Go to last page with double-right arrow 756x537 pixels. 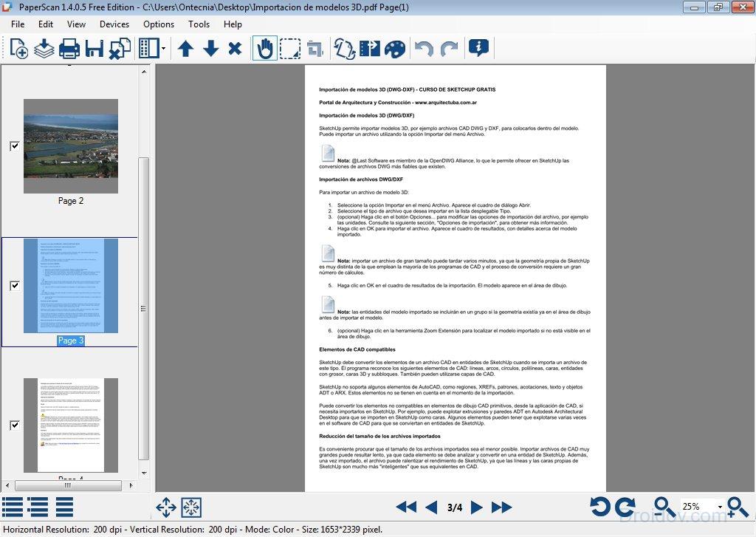tap(502, 507)
